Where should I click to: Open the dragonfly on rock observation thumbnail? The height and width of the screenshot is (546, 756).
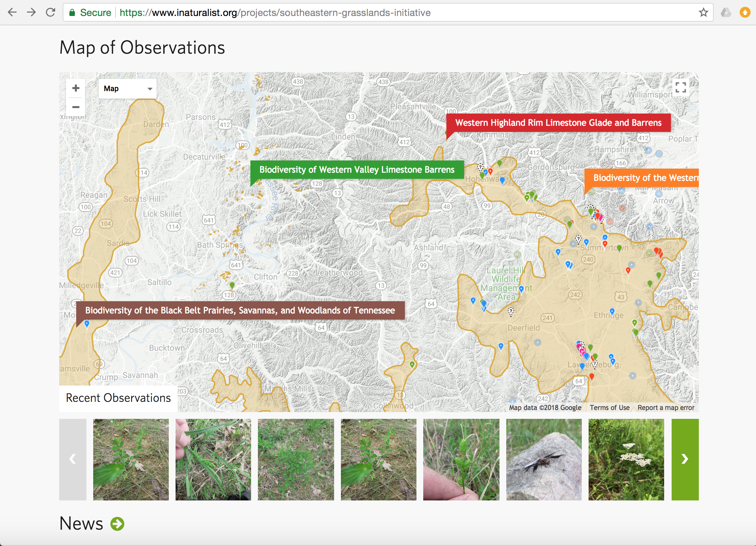click(544, 459)
